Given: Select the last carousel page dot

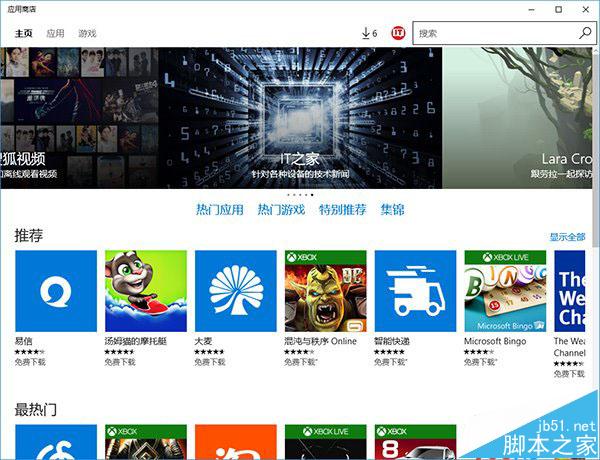Looking at the screenshot, I should click(312, 195).
